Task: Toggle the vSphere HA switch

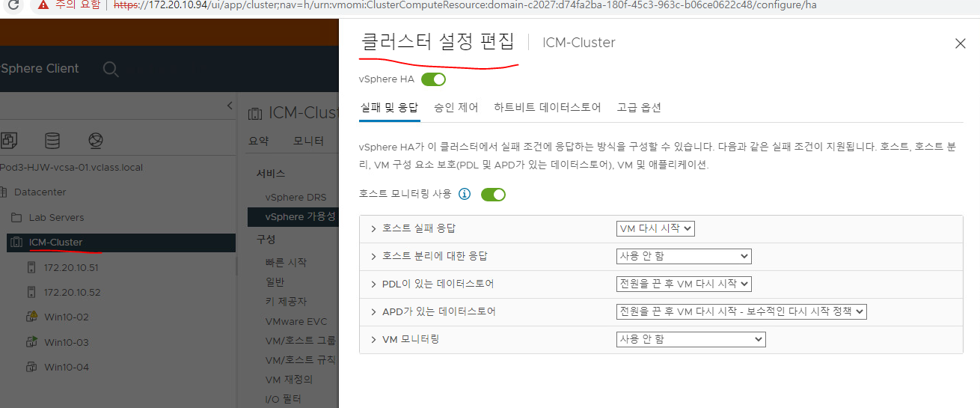Action: 434,79
